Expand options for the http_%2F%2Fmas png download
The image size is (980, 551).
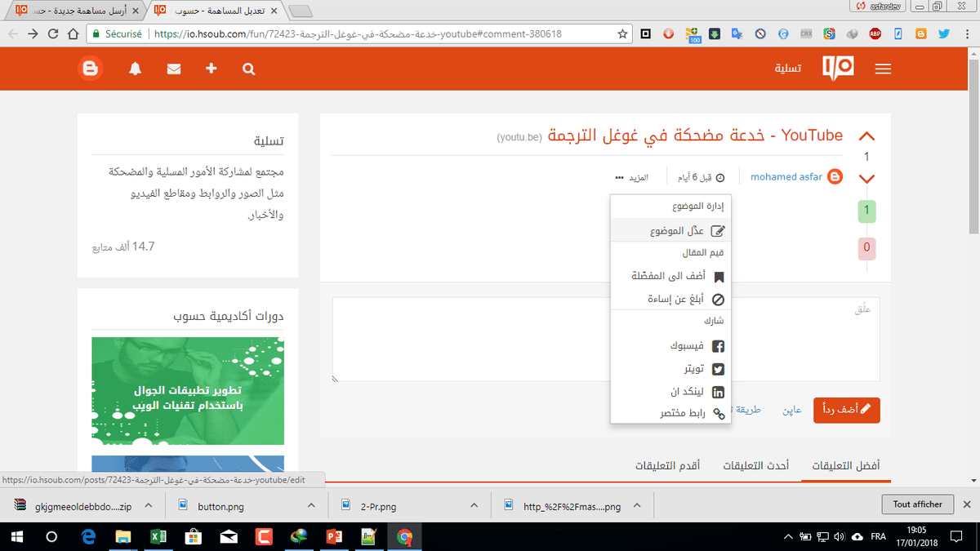[637, 506]
